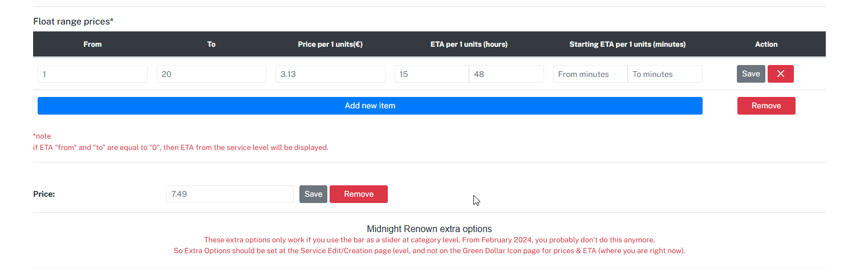Click the Action column header

click(766, 44)
